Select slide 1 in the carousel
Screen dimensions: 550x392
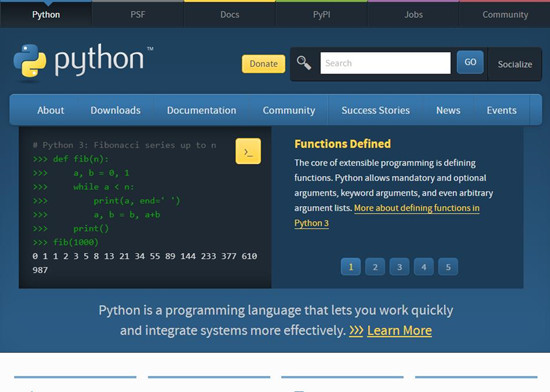click(351, 267)
